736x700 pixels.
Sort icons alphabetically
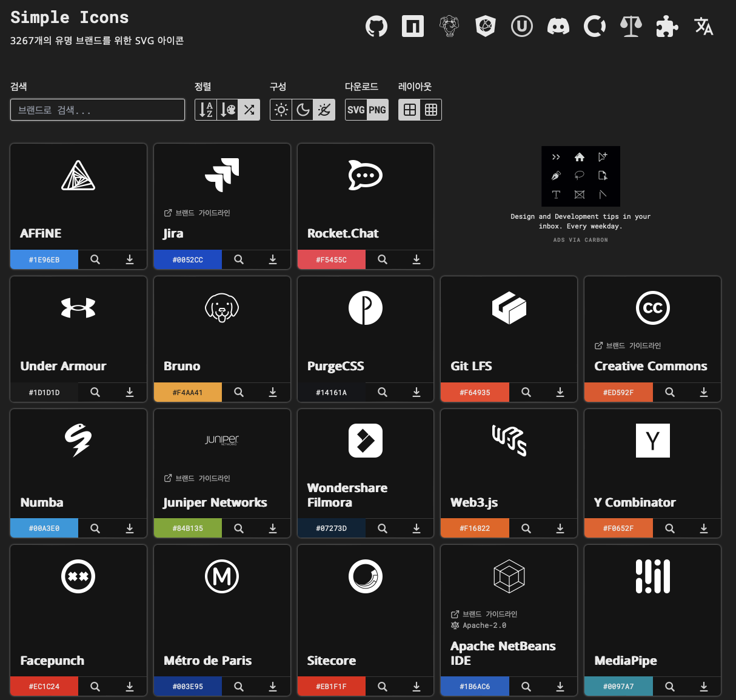(x=206, y=110)
